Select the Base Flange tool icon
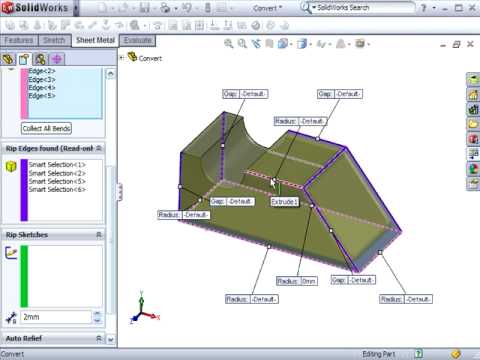This screenshot has width=480, height=360. tap(10, 25)
